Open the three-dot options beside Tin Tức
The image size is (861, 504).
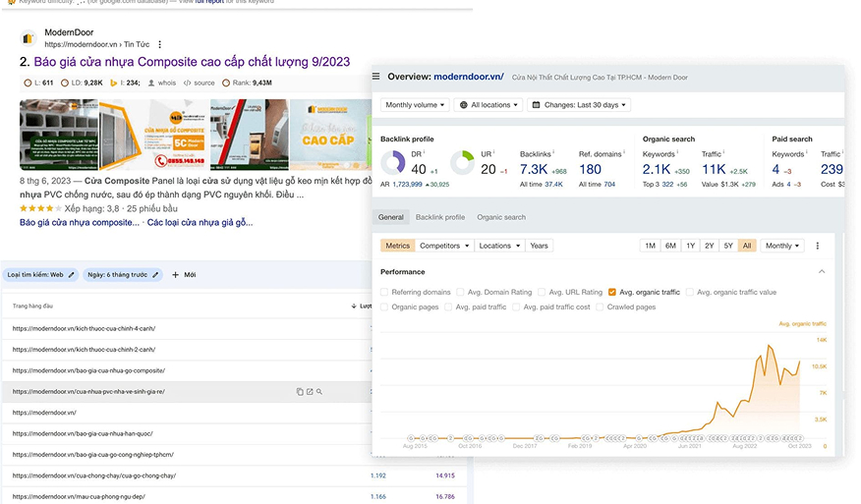[160, 44]
